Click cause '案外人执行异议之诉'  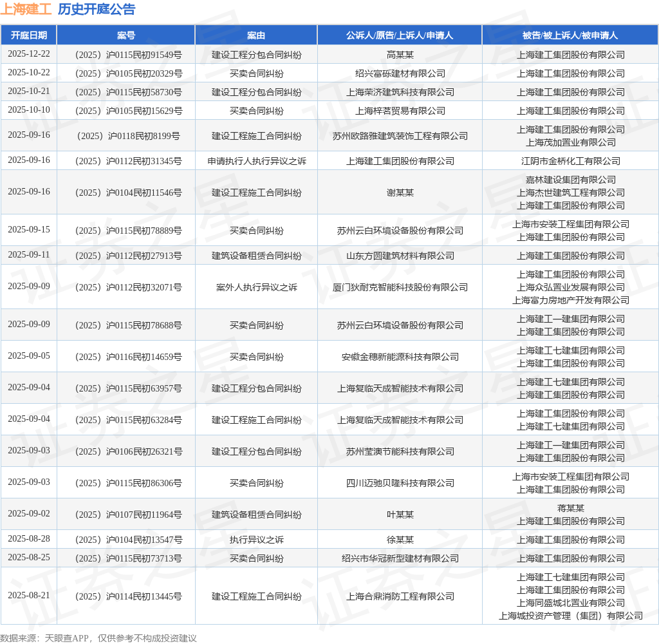tap(257, 287)
